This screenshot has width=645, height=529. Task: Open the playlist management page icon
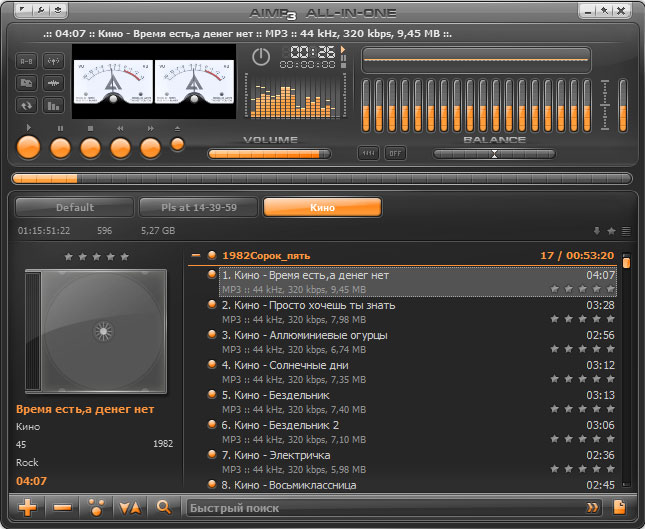pyautogui.click(x=619, y=507)
